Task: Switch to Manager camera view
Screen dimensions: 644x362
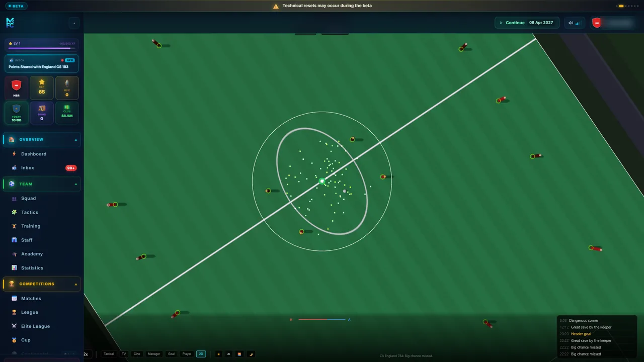Action: click(x=154, y=354)
